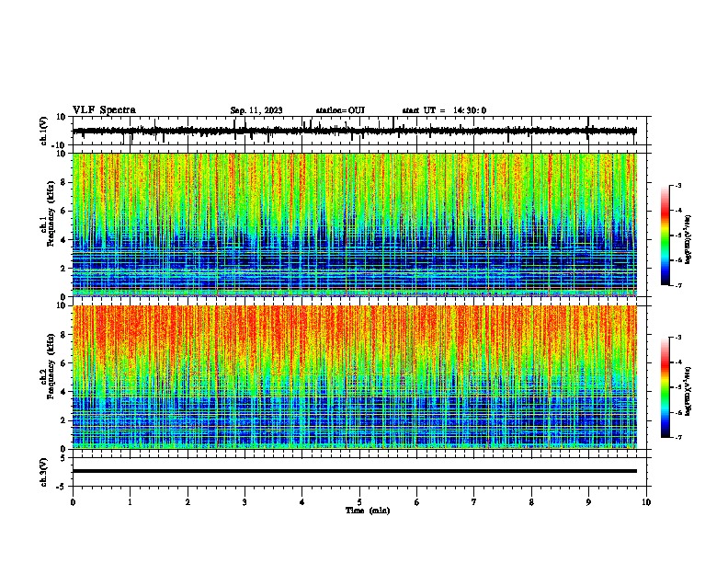The height and width of the screenshot is (563, 728).
Task: Click the time axis tick label "3"
Action: (245, 502)
